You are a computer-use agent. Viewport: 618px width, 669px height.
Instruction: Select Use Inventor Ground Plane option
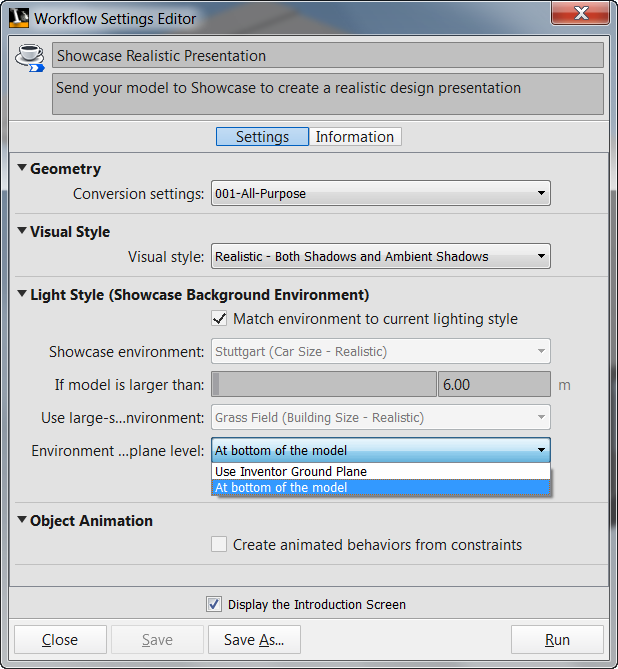click(381, 471)
